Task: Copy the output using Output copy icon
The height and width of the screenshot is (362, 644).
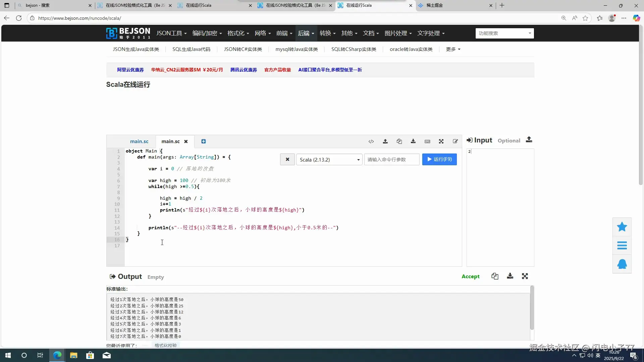Action: (495, 276)
